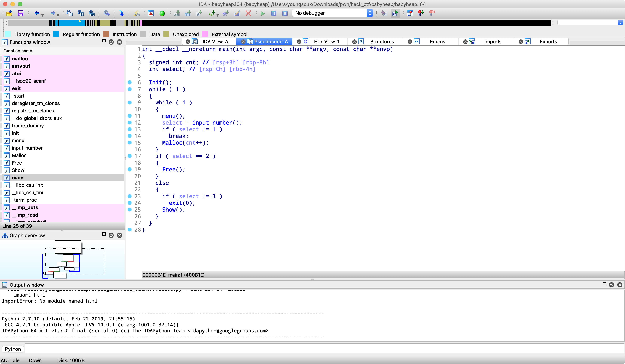625x364 pixels.
Task: Click the green Start process play icon
Action: click(263, 13)
